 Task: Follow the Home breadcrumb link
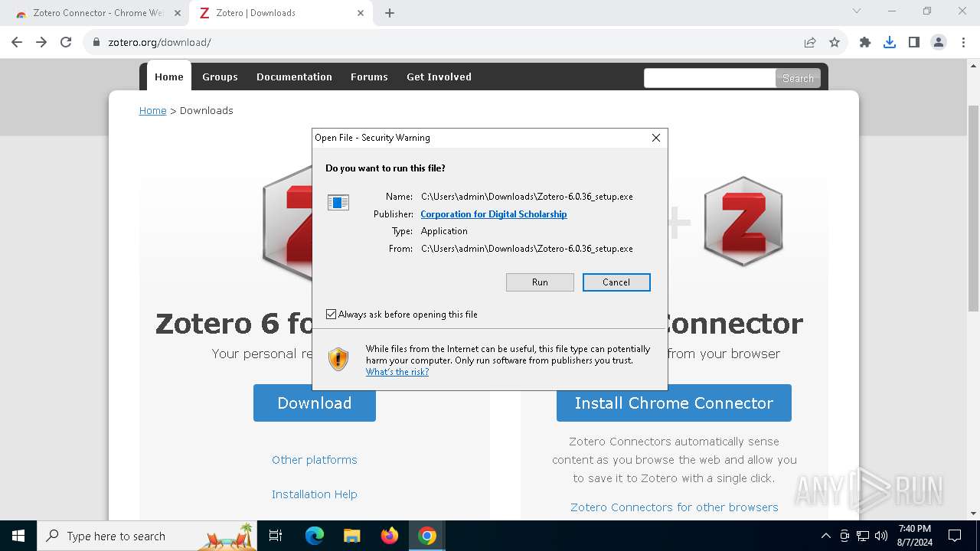(x=152, y=110)
